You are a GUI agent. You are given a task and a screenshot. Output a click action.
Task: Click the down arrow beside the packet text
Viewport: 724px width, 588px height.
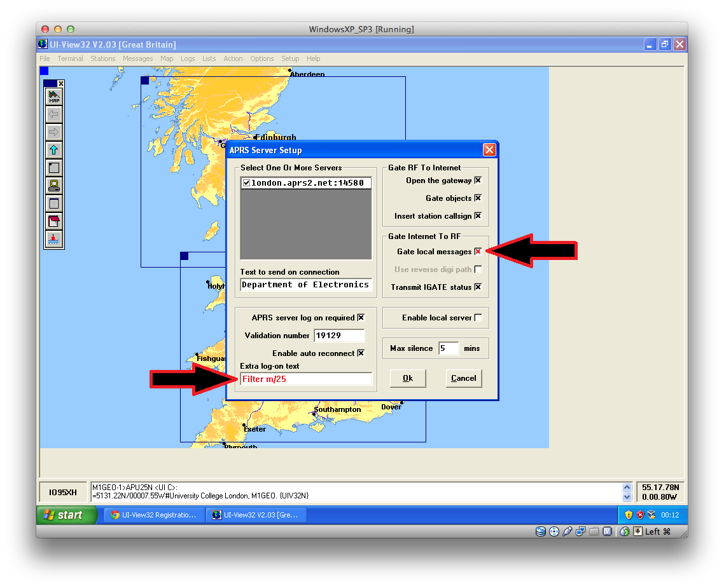[627, 496]
